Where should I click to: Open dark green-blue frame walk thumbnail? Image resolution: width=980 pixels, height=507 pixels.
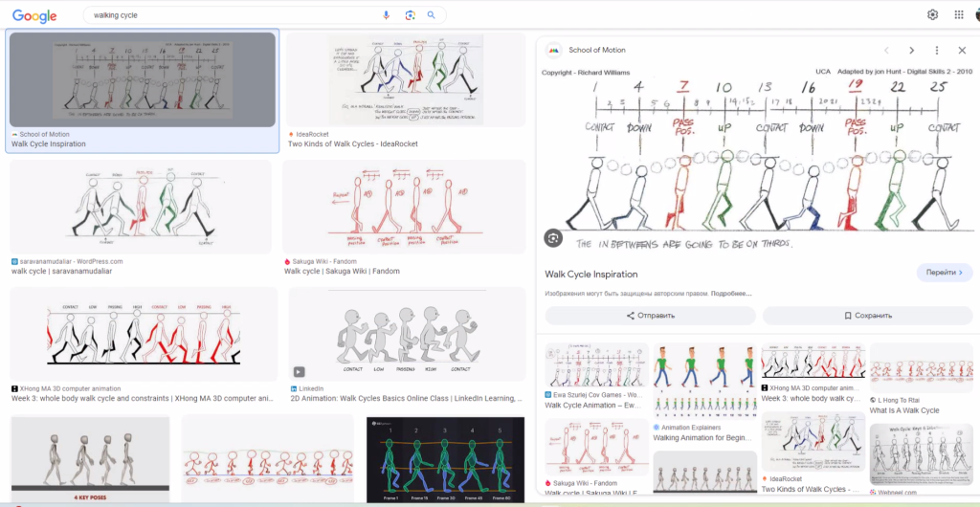(x=445, y=459)
